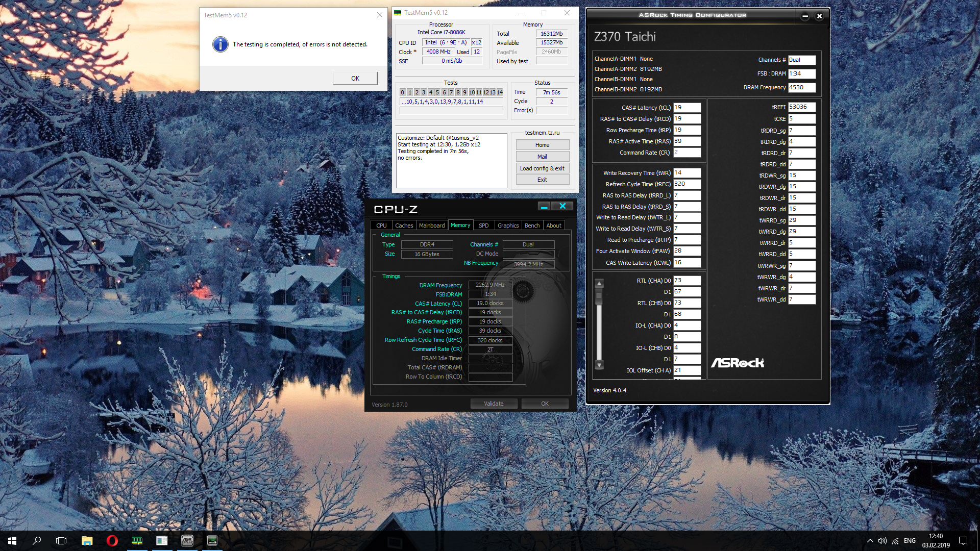Click the Validate button in CPU-Z
The width and height of the screenshot is (980, 551).
[x=494, y=404]
